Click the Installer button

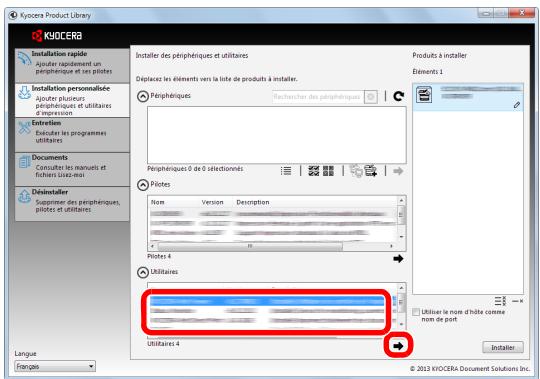pyautogui.click(x=503, y=347)
